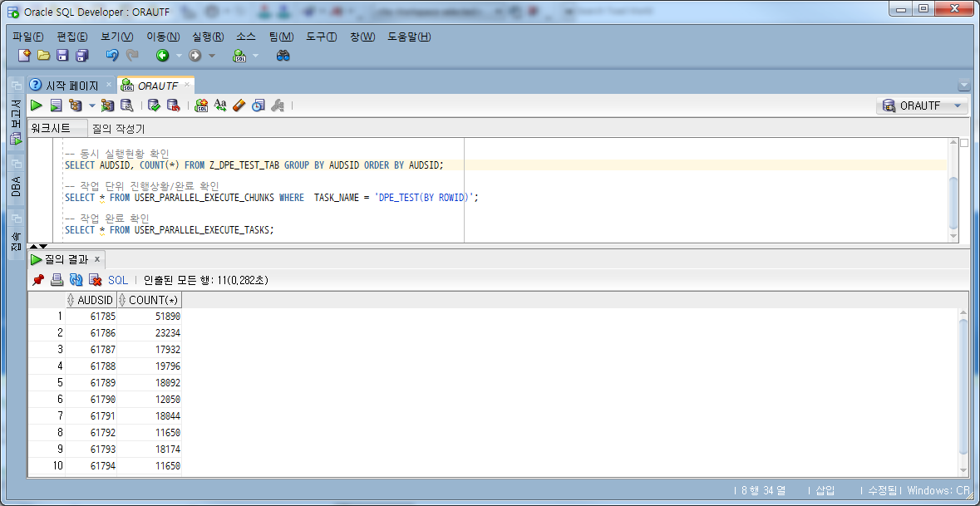Toggle uppercase conversion with the Aa icon
The width and height of the screenshot is (980, 506).
tap(219, 105)
